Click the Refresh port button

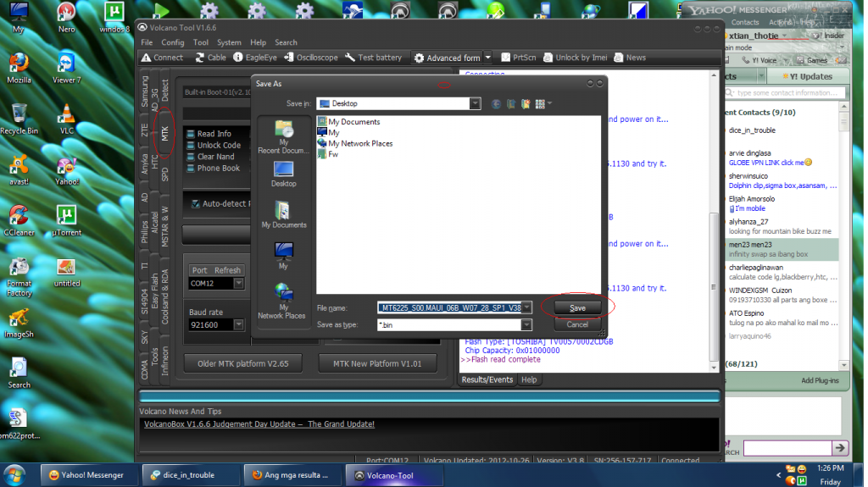(x=227, y=270)
